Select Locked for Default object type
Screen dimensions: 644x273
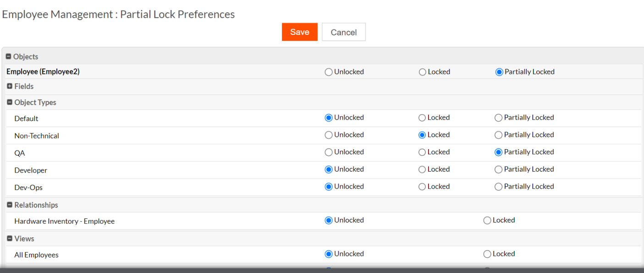(422, 118)
